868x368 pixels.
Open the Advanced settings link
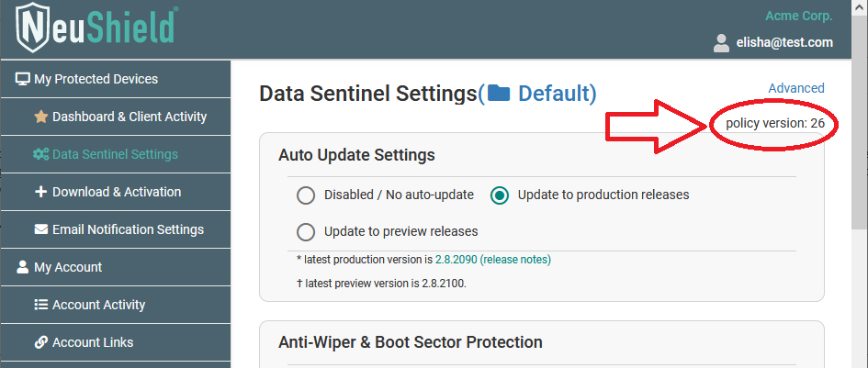pyautogui.click(x=796, y=88)
